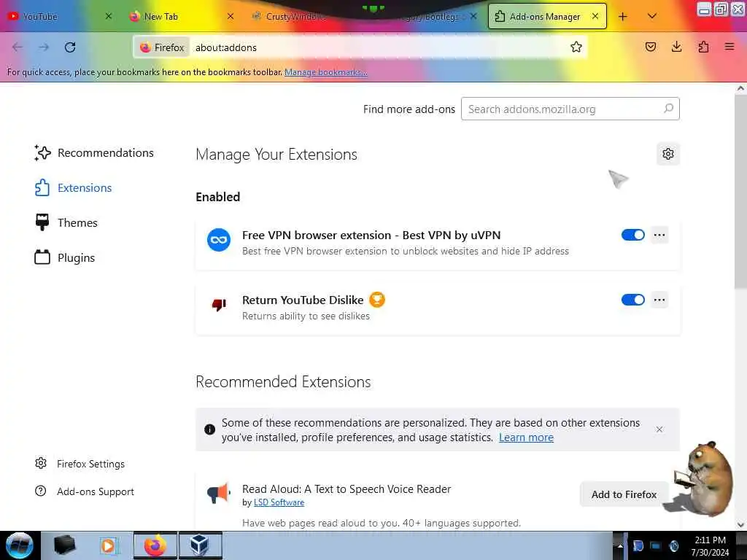This screenshot has height=560, width=747.
Task: Click the scrollbar down arrow
Action: point(740,525)
